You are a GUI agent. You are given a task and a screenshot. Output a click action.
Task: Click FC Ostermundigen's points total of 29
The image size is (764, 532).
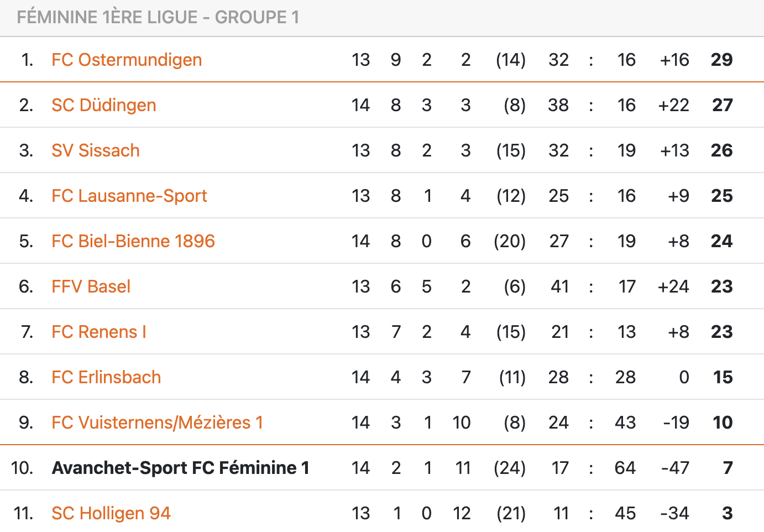point(721,60)
